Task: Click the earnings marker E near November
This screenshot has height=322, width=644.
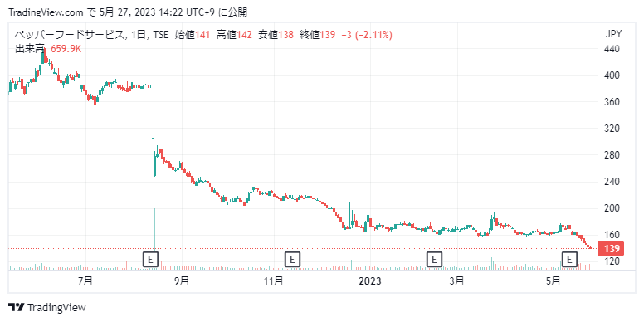Action: pyautogui.click(x=292, y=259)
